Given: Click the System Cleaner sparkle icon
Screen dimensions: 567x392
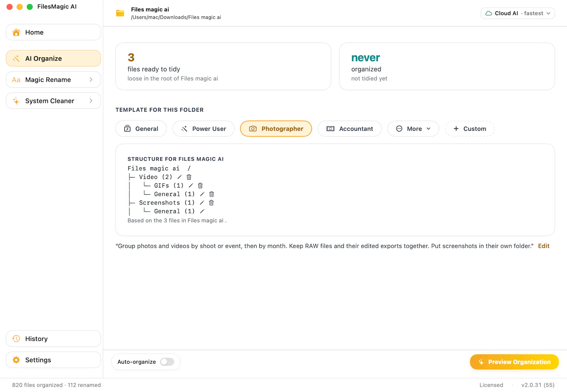Looking at the screenshot, I should [x=16, y=101].
